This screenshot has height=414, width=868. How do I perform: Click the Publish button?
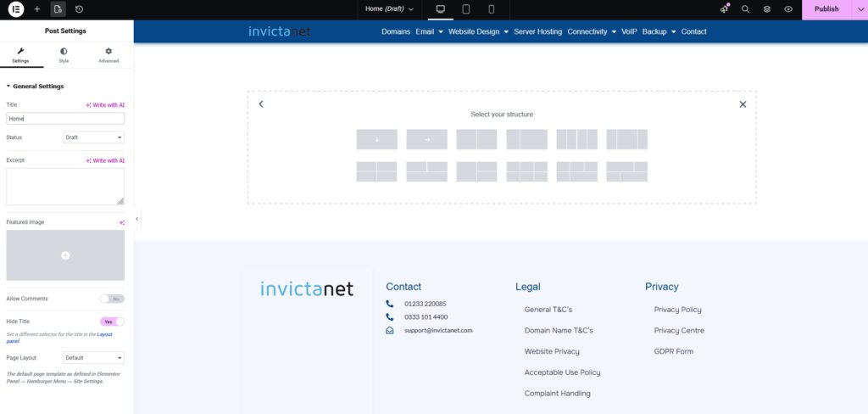[826, 9]
